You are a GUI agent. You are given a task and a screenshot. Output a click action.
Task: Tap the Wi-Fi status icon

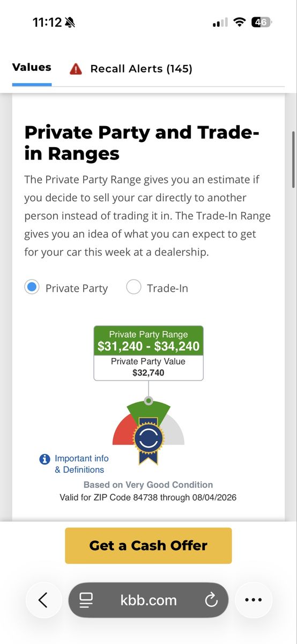tap(240, 23)
